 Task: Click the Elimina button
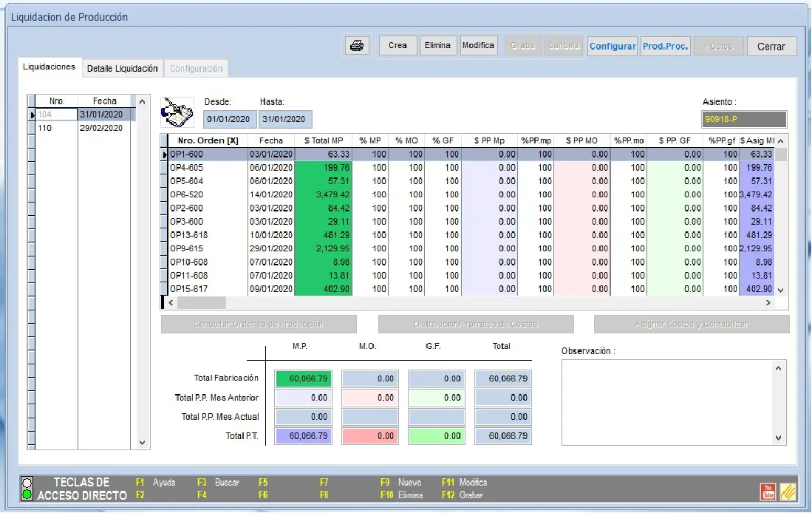click(437, 46)
